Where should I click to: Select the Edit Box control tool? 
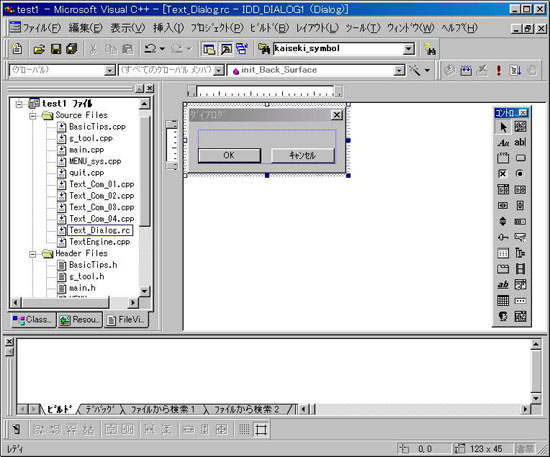520,142
